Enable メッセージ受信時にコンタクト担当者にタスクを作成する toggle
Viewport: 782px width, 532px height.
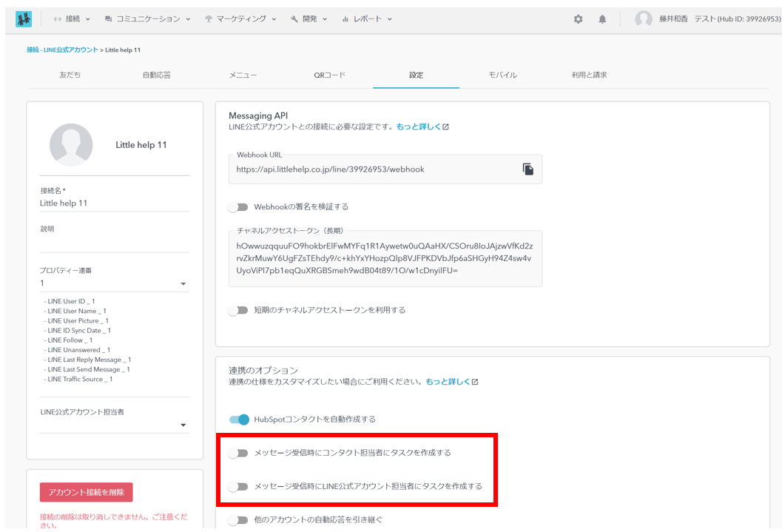click(x=238, y=452)
